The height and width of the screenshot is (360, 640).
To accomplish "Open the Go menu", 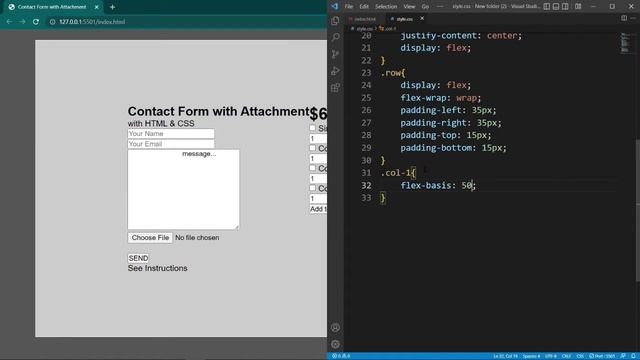I will click(x=425, y=7).
